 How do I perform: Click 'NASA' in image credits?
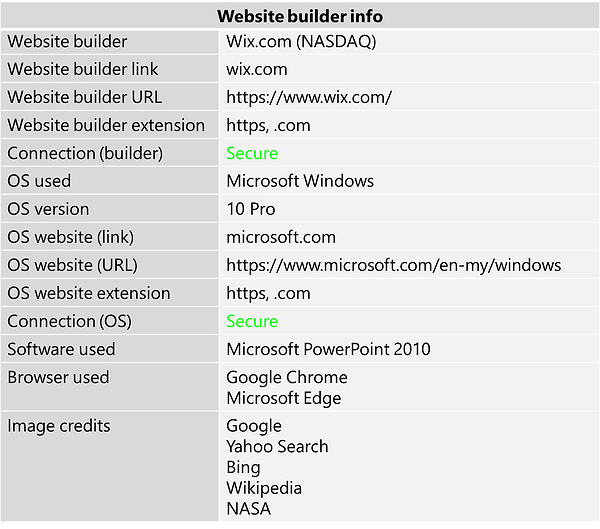248,509
